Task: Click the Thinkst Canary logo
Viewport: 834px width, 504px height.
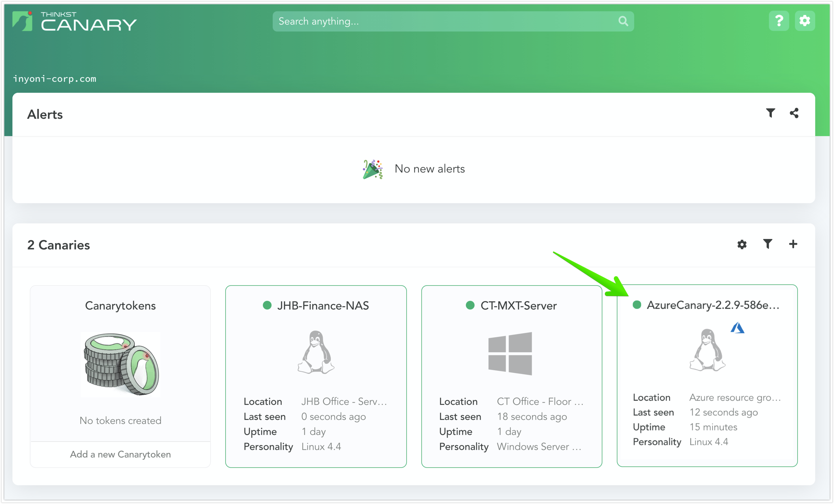Action: click(74, 21)
